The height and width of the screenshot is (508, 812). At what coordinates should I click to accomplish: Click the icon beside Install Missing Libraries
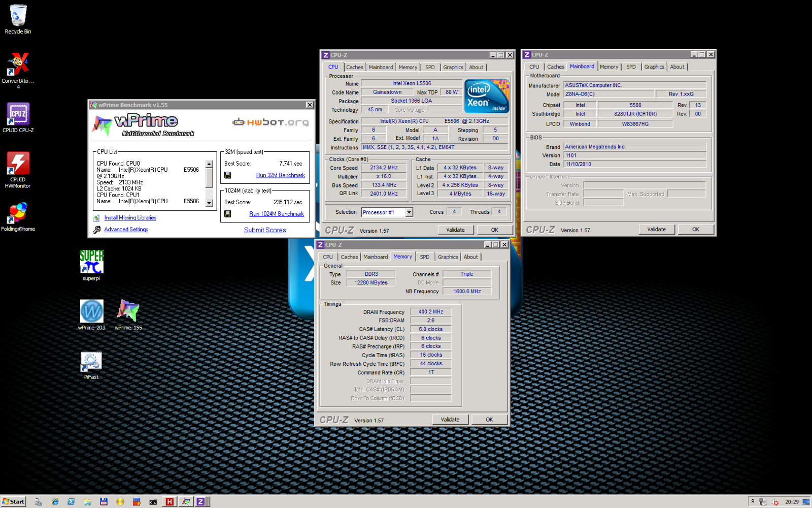click(x=96, y=218)
